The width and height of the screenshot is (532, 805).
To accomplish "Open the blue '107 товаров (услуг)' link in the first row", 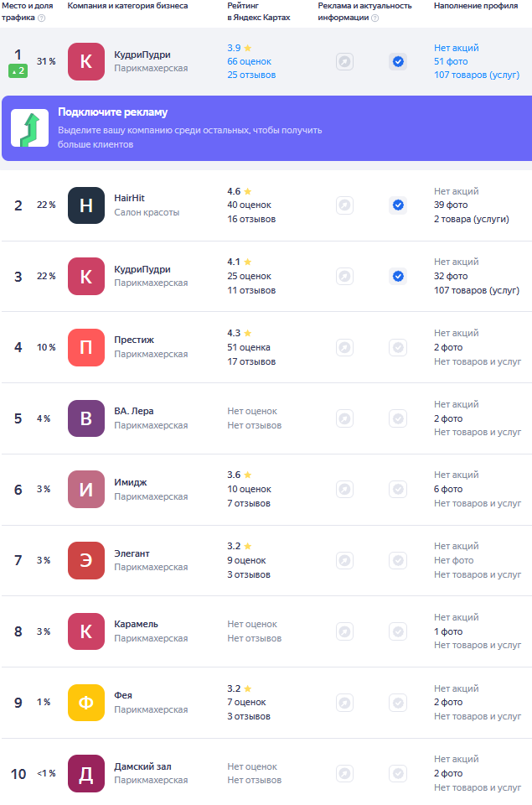I will 477,75.
